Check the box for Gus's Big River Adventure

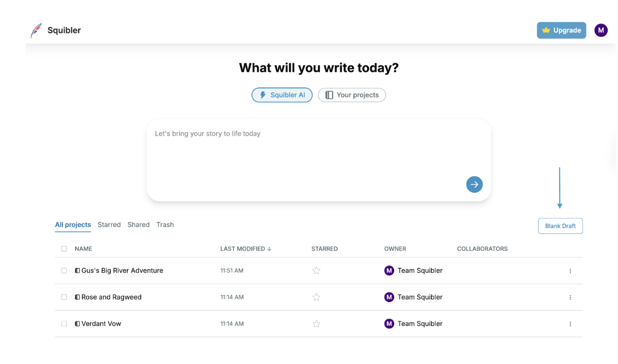(x=64, y=270)
